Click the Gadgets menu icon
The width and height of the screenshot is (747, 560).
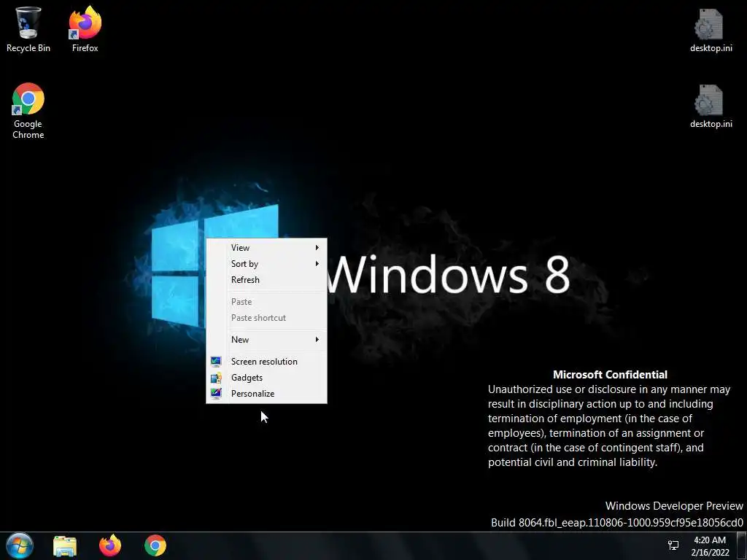pos(216,378)
